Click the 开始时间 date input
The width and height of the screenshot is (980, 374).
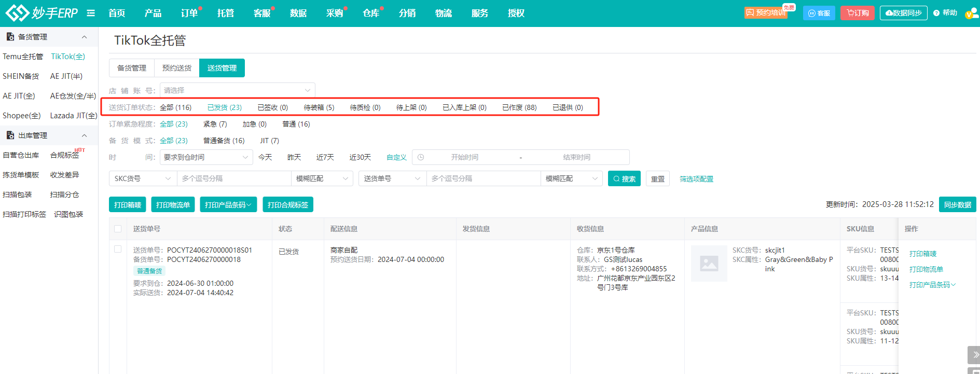(x=465, y=157)
